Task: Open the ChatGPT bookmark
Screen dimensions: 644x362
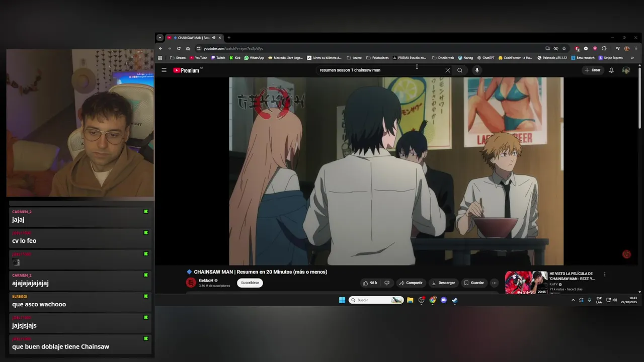Action: [486, 58]
